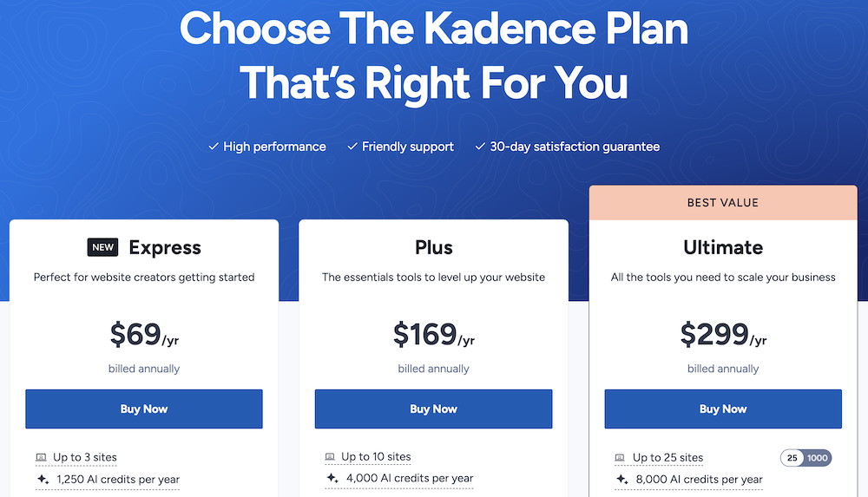The height and width of the screenshot is (497, 868).
Task: Click the sparkle icon next to 4,000 AI credits
Action: point(331,478)
